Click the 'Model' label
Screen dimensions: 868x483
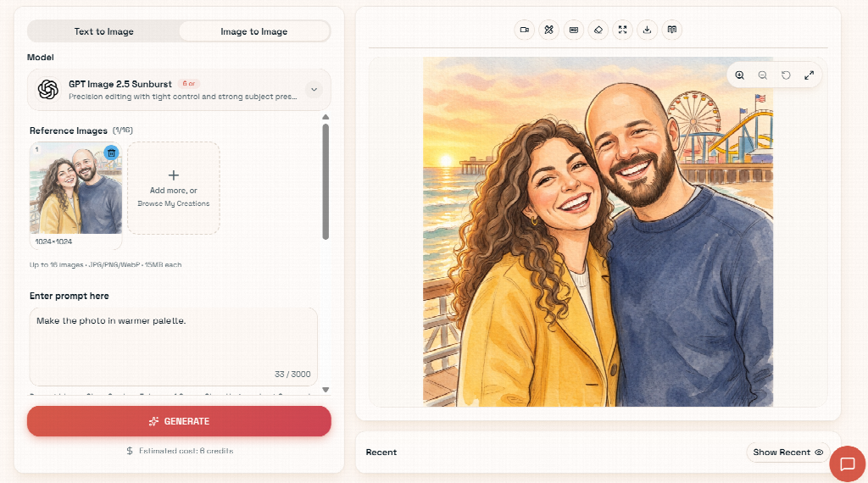[x=41, y=57]
